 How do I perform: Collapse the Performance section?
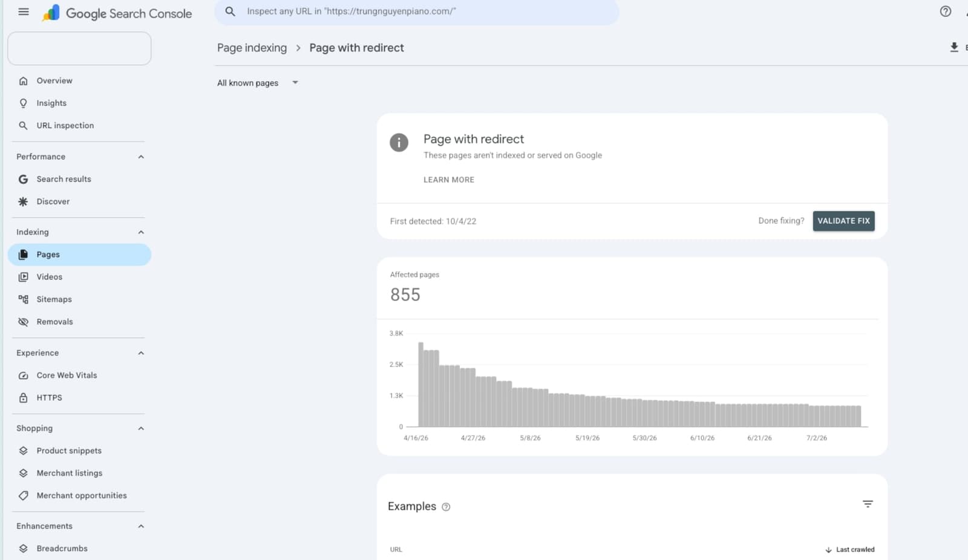click(141, 157)
